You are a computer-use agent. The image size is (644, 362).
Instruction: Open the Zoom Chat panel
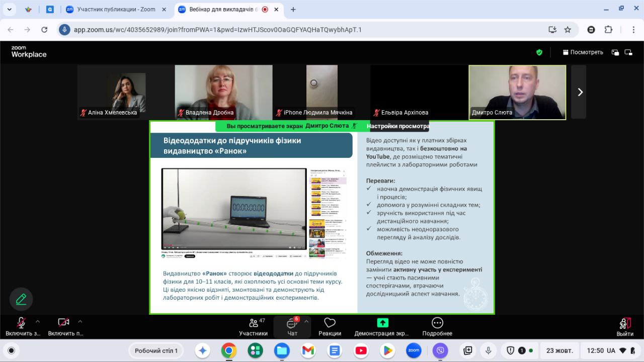pos(292,323)
